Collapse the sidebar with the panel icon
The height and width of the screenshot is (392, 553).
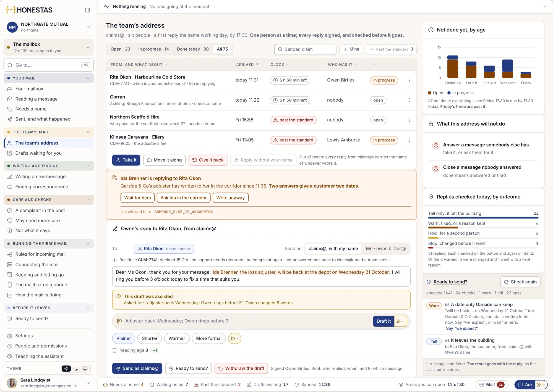[87, 10]
